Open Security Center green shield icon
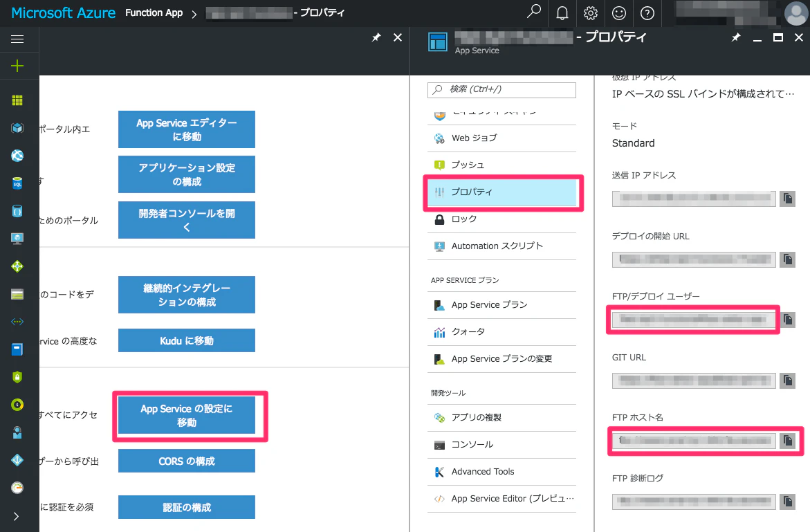This screenshot has width=810, height=532. [17, 377]
